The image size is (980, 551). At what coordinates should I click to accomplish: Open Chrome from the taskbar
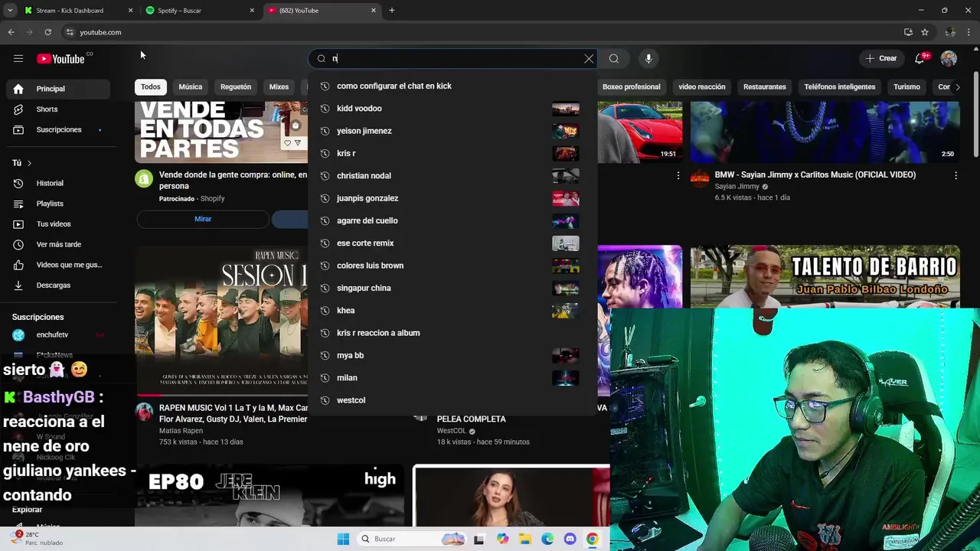(x=592, y=539)
